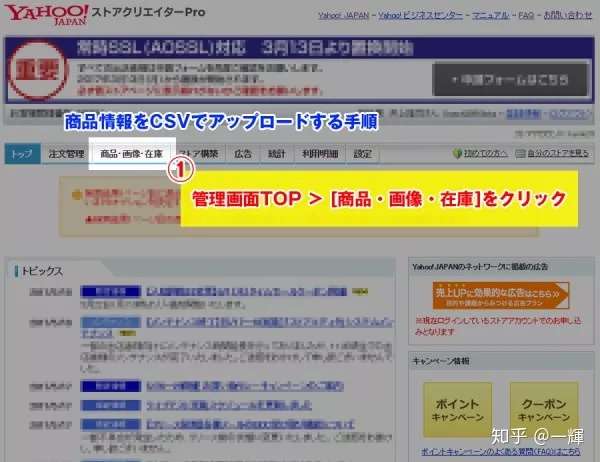Open the 設定 tab
Screen dimensions: 600x462
(362, 154)
